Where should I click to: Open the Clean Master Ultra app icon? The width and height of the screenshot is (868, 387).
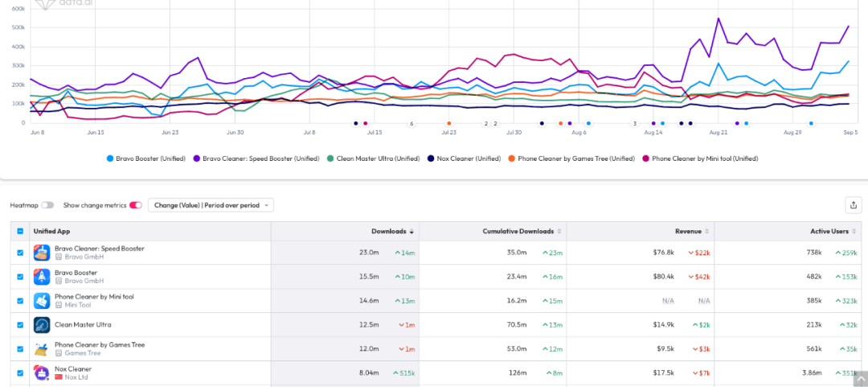(x=42, y=325)
